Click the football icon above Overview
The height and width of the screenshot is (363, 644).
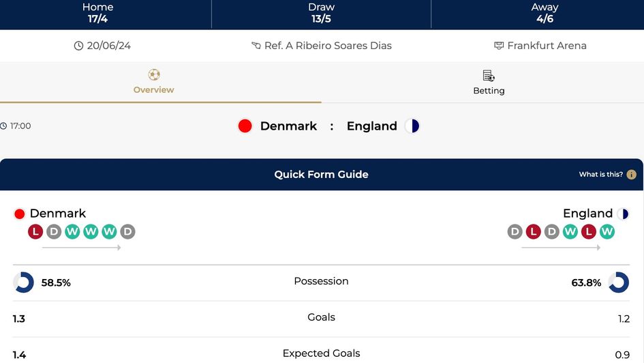(x=154, y=74)
